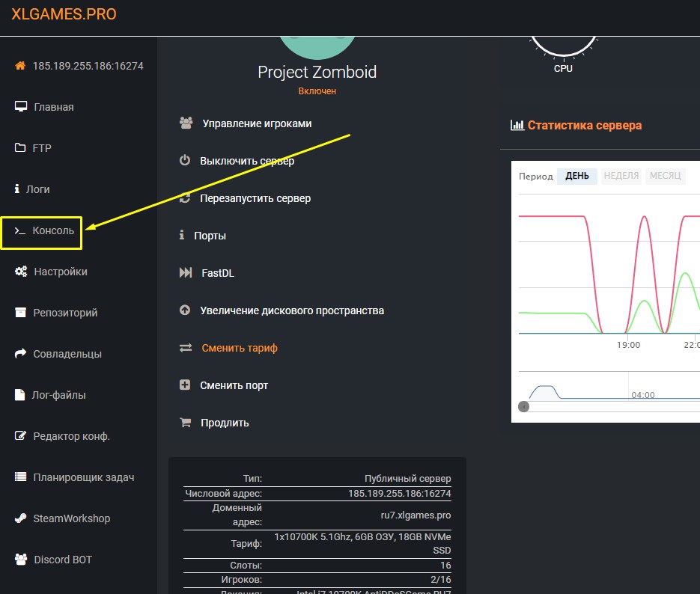The height and width of the screenshot is (594, 700).
Task: Click the monitor icon for Главная
Action: tap(20, 106)
